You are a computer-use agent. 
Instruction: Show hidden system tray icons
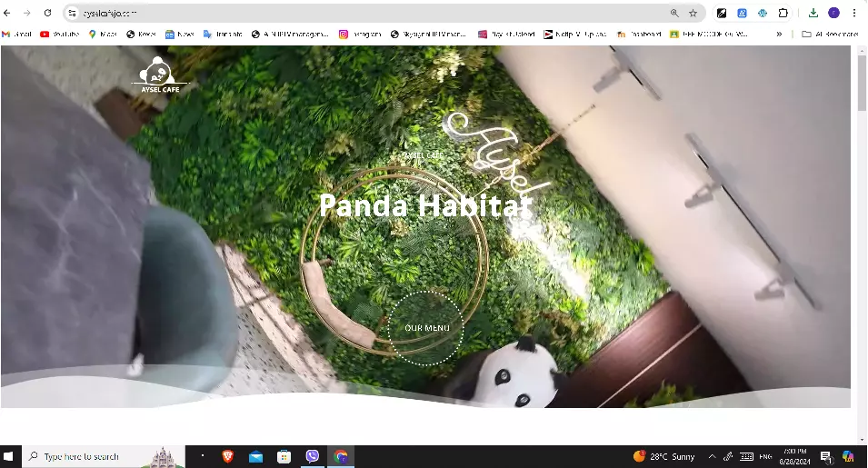click(712, 456)
